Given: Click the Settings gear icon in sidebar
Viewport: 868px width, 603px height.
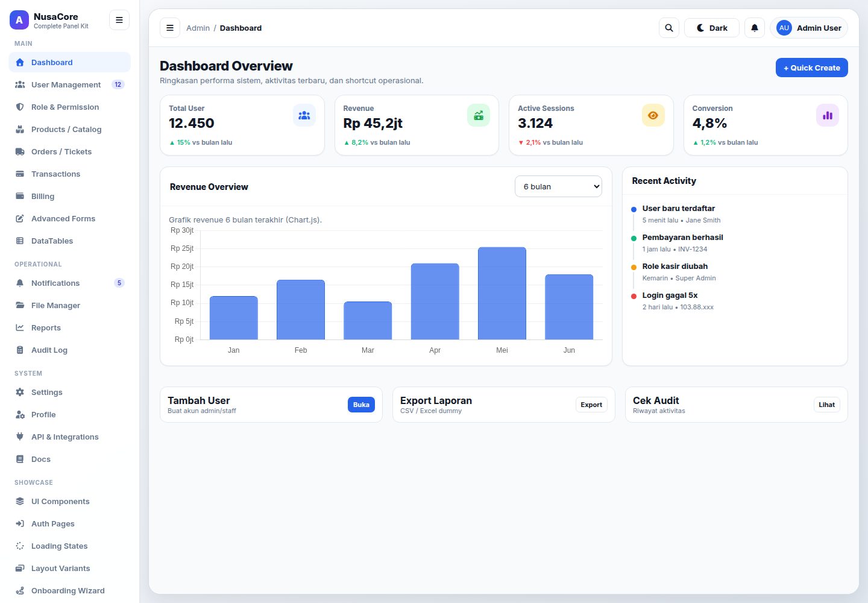Looking at the screenshot, I should [20, 392].
